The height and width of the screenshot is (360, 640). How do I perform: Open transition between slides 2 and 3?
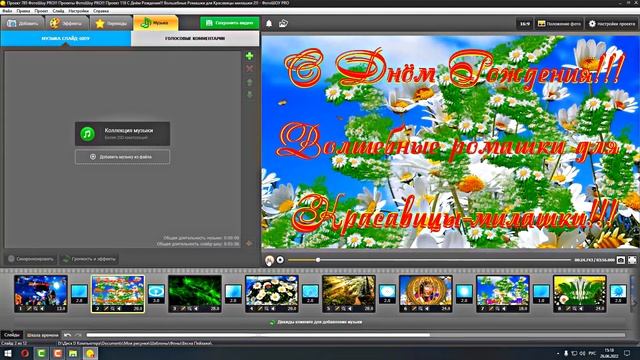pyautogui.click(x=156, y=294)
